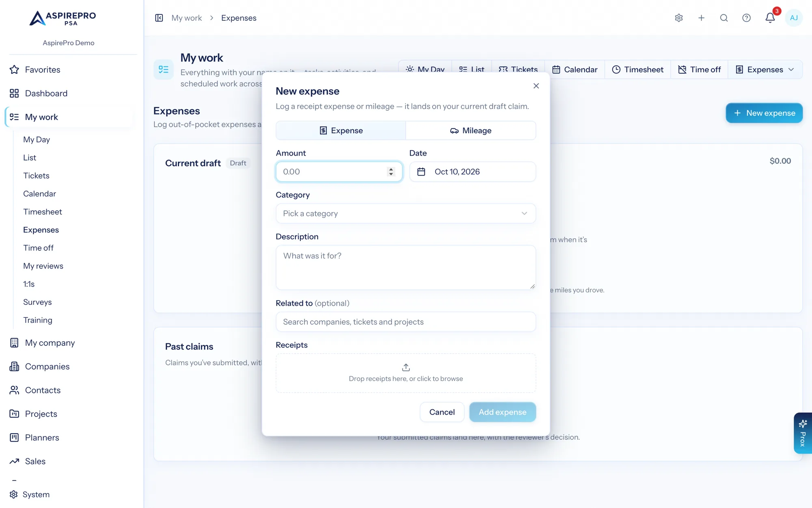Close the New expense dialog
This screenshot has width=812, height=508.
coord(536,86)
